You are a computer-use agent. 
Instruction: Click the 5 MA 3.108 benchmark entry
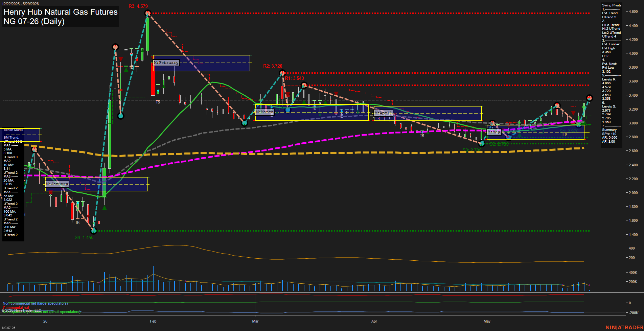tap(8, 151)
